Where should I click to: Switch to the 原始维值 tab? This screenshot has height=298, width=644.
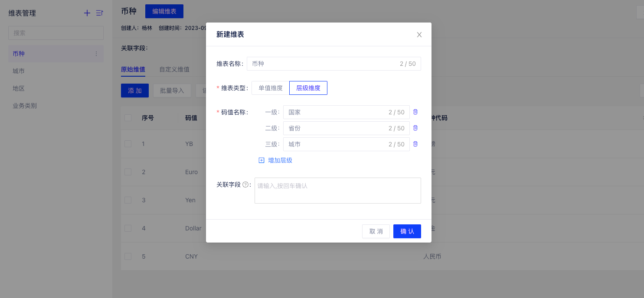(133, 69)
